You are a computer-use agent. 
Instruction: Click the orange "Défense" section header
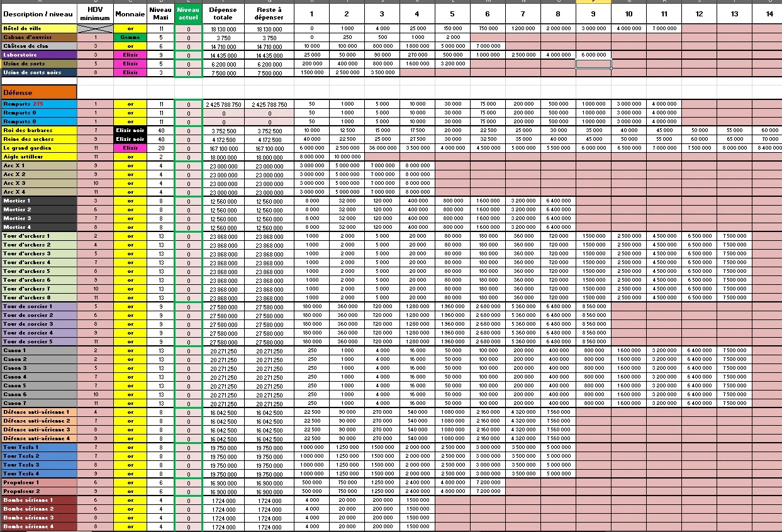(39, 92)
